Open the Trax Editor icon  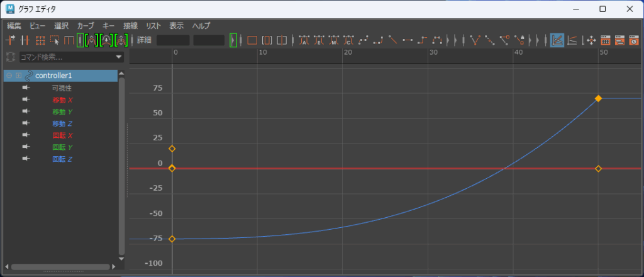point(620,40)
